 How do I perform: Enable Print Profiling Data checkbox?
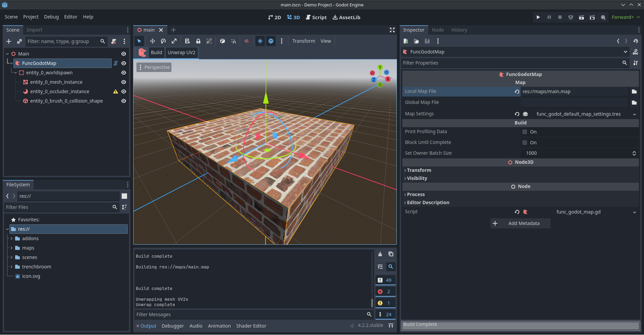tap(525, 132)
